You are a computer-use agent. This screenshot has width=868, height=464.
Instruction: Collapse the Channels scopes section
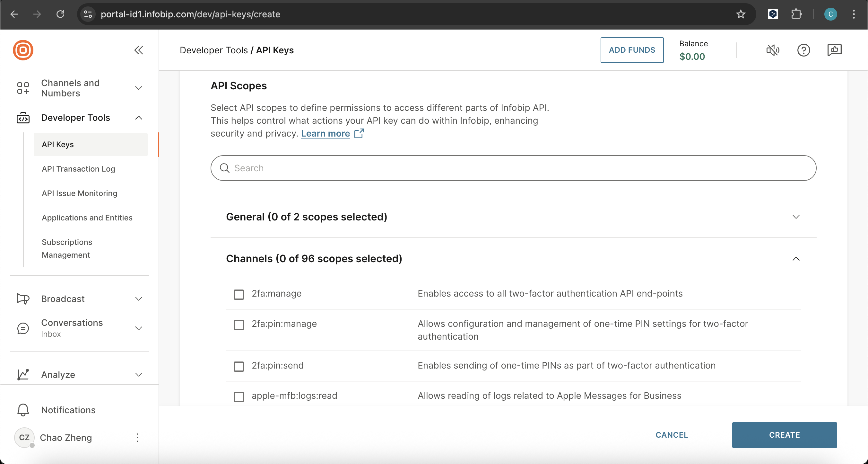click(796, 259)
